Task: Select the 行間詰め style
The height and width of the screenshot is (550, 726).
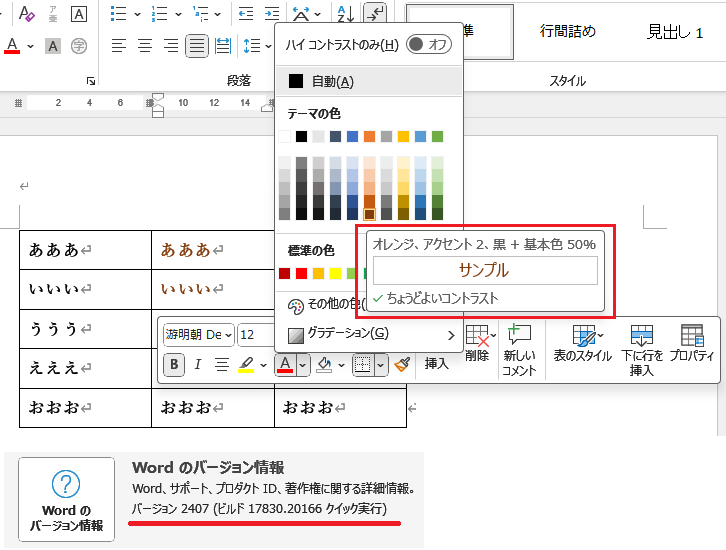Action: tap(568, 31)
